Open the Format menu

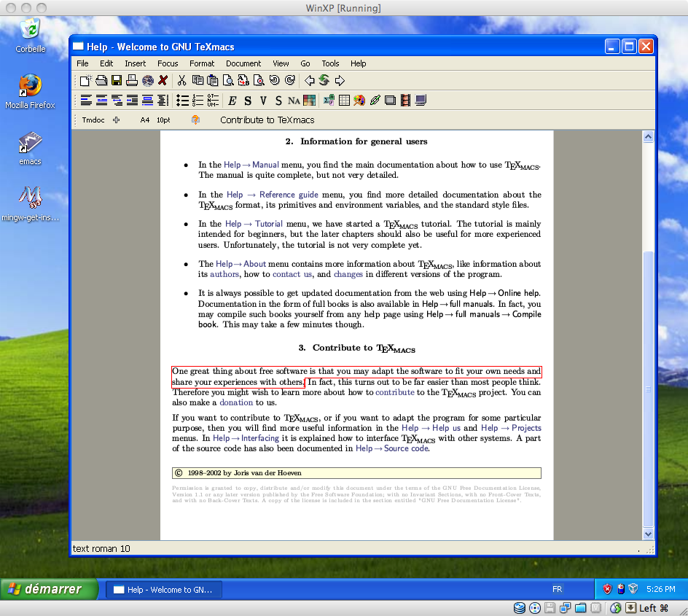202,63
